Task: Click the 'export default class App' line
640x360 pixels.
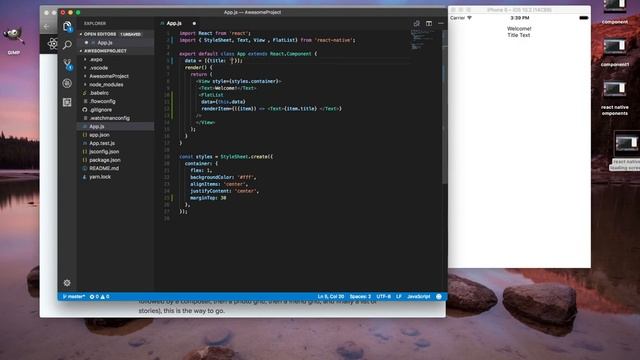Action: tap(248, 54)
